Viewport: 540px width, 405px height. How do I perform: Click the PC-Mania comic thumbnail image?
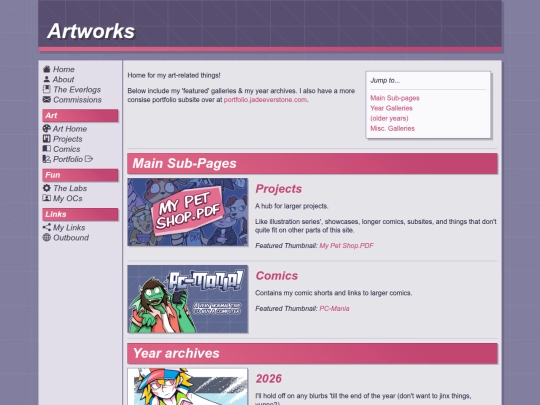point(188,299)
